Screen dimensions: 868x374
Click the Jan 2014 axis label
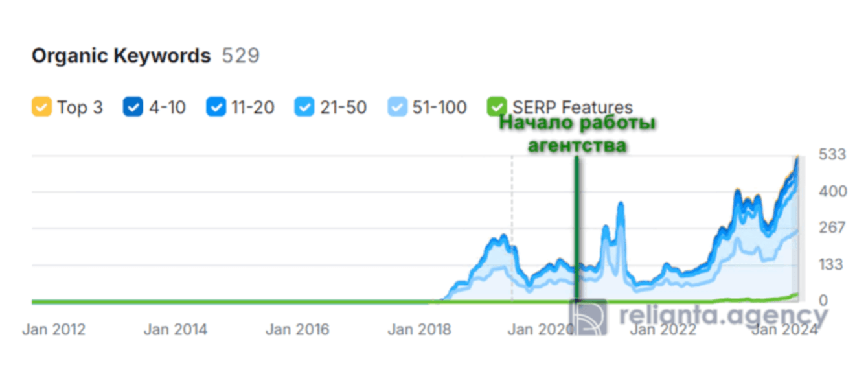[x=176, y=330]
